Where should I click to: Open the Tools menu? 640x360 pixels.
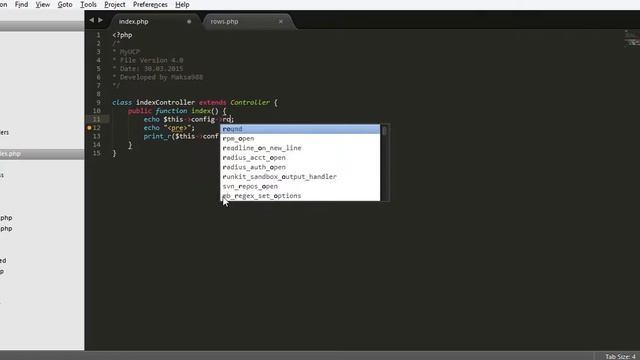pos(88,4)
